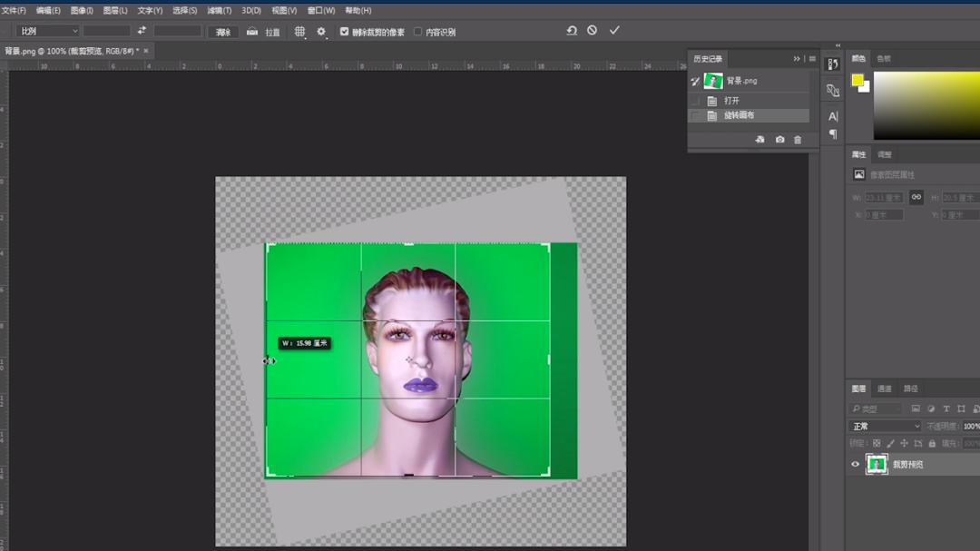Open layer filter 类型 dropdown

pyautogui.click(x=877, y=408)
